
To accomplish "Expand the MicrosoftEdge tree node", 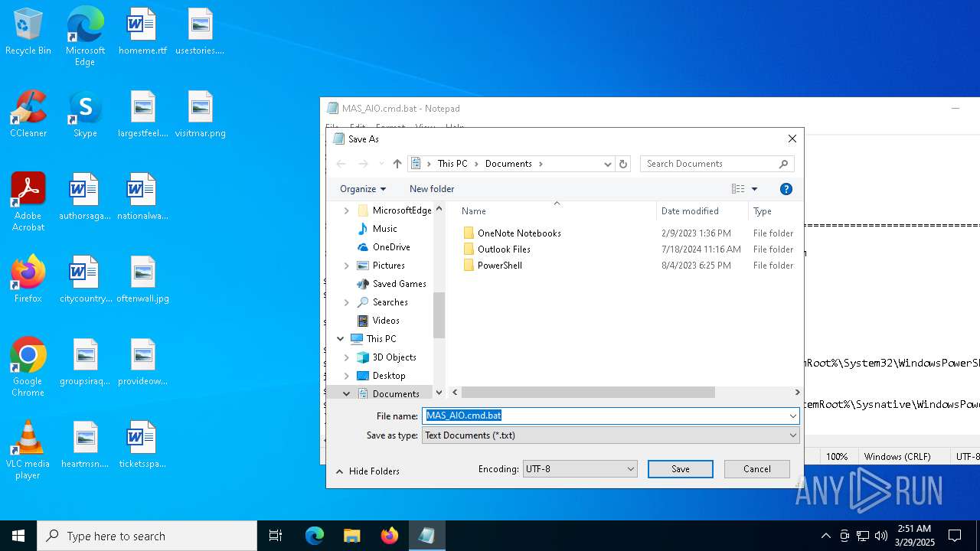I will coord(346,210).
